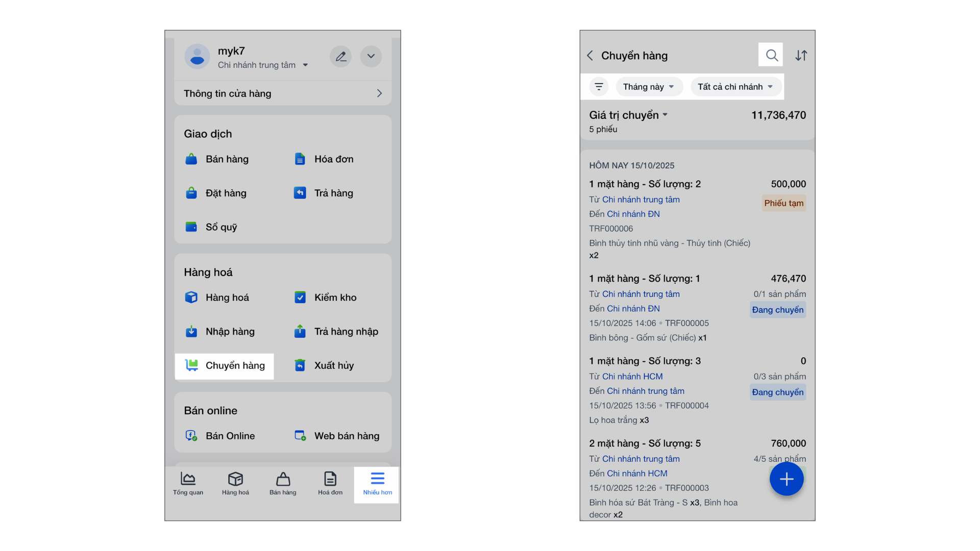Tap the search magnifier in Chuyển hàng

click(x=771, y=55)
